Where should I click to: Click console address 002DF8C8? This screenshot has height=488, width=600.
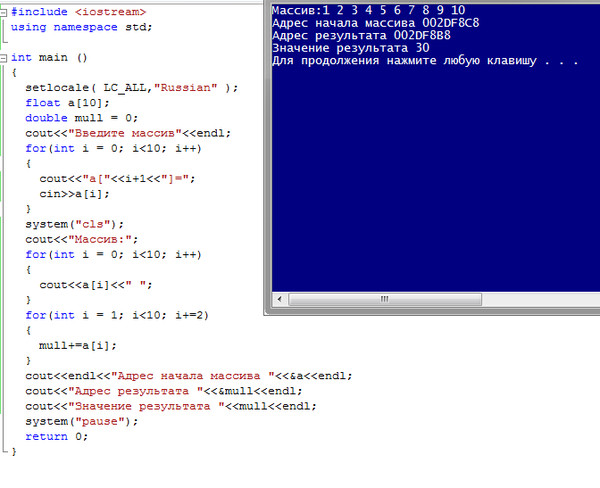(450, 23)
